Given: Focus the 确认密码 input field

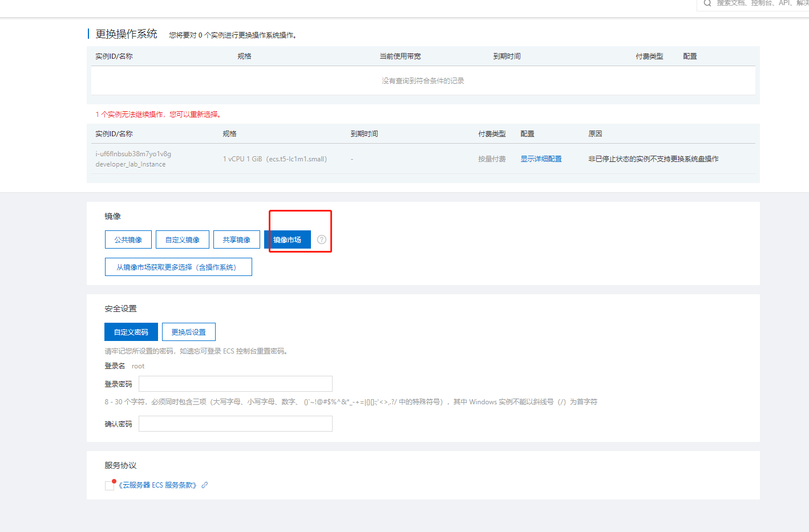Looking at the screenshot, I should (235, 424).
